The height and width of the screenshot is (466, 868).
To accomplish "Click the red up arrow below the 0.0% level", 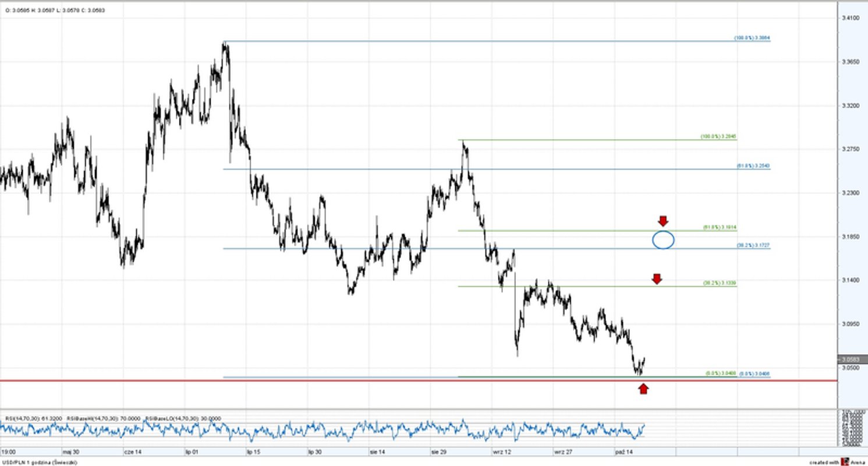I will pyautogui.click(x=643, y=388).
